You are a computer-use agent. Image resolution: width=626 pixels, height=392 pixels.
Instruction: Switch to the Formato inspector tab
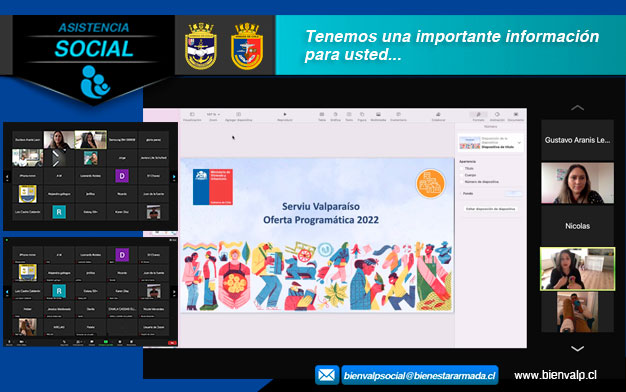pos(478,116)
